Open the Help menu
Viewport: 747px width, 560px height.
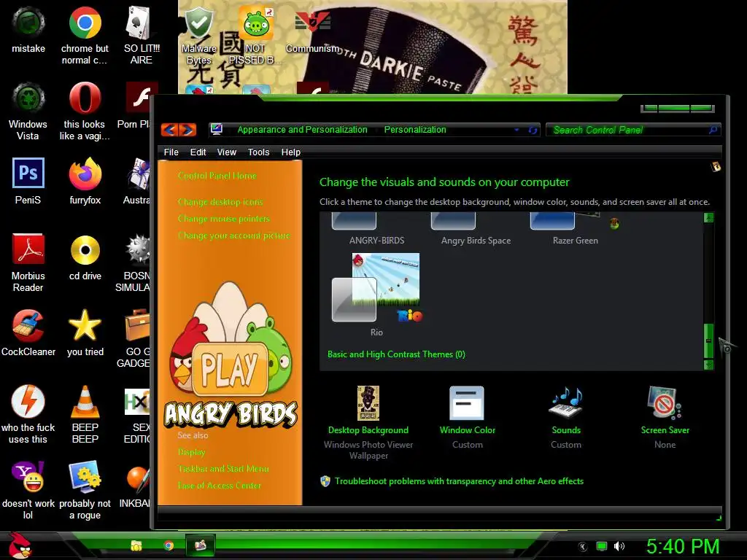[x=290, y=152]
